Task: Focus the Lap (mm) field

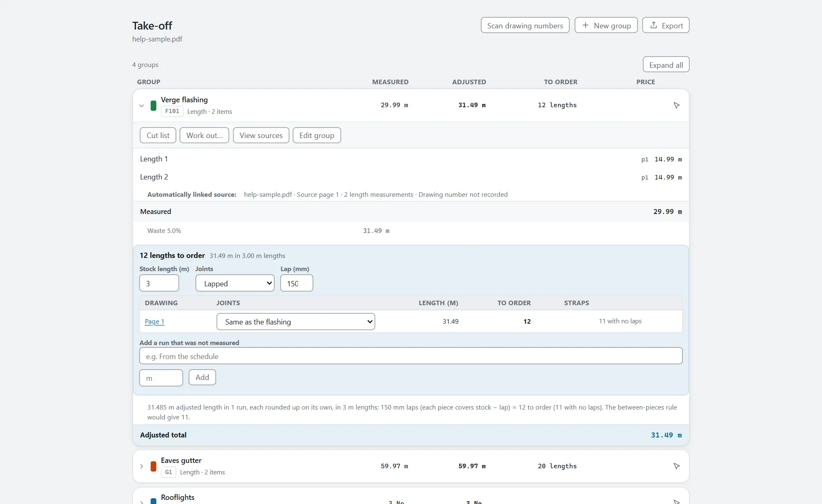Action: tap(296, 283)
